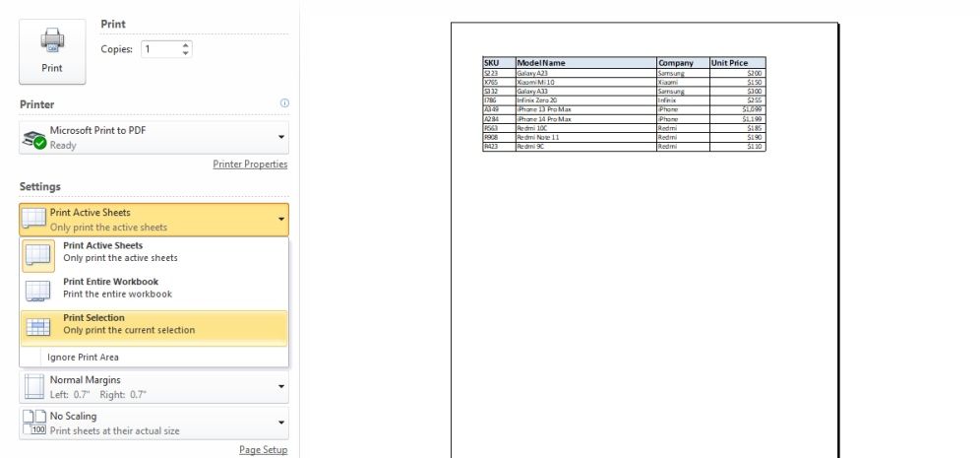
Task: Open the Printer Properties link
Action: [x=250, y=164]
